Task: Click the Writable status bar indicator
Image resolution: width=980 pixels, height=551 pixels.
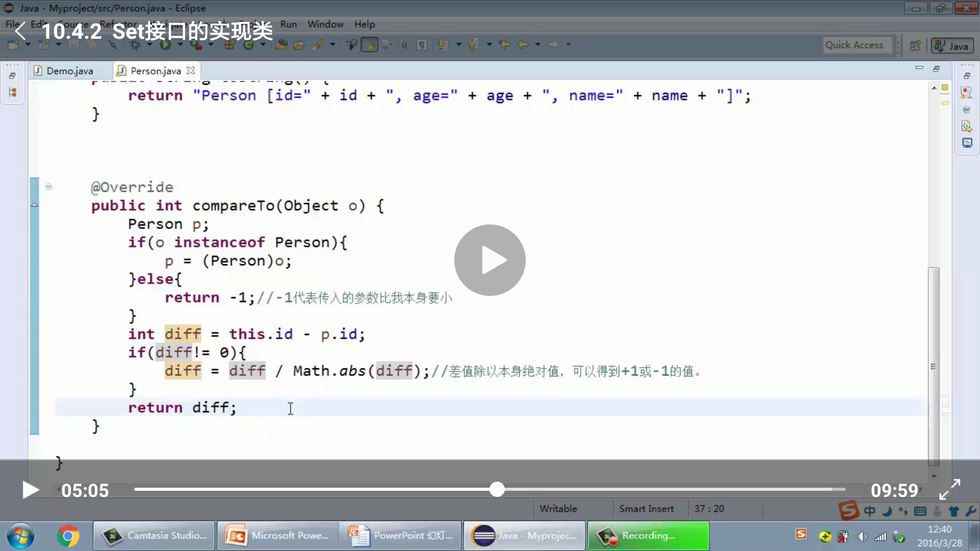Action: [x=558, y=509]
